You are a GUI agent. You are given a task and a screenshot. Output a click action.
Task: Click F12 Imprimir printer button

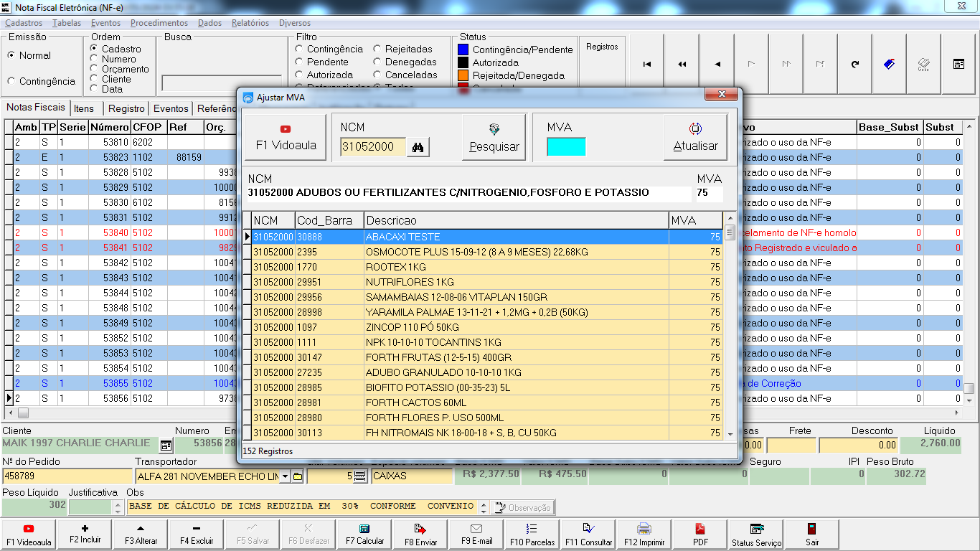tap(644, 535)
